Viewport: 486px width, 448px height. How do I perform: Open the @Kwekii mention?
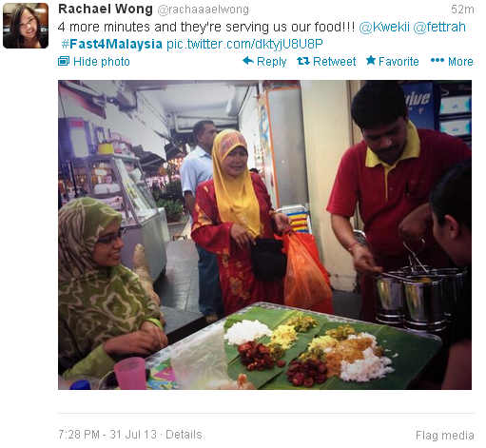pos(384,27)
